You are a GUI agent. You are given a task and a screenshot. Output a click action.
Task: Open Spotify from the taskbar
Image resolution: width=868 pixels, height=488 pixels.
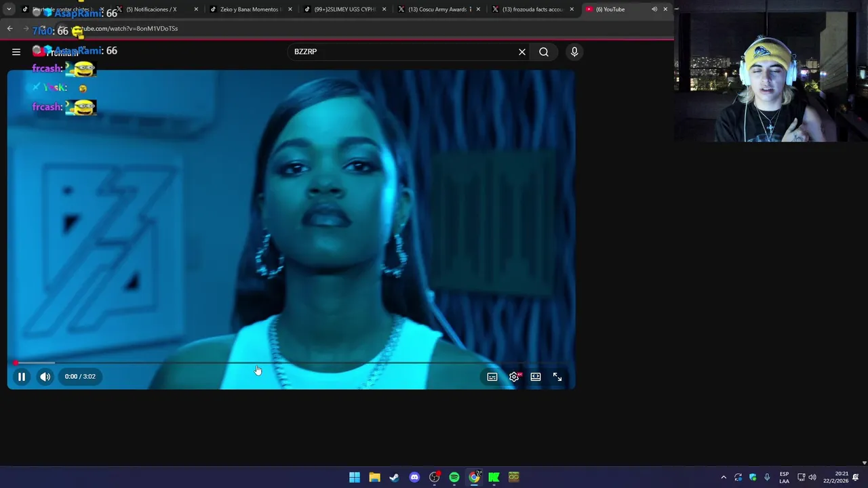454,477
